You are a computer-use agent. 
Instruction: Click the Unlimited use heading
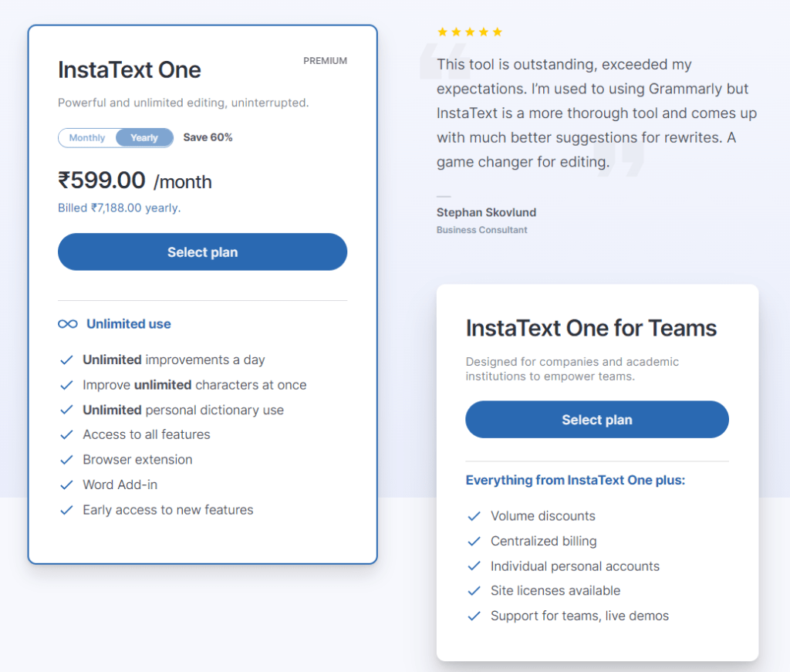(129, 324)
